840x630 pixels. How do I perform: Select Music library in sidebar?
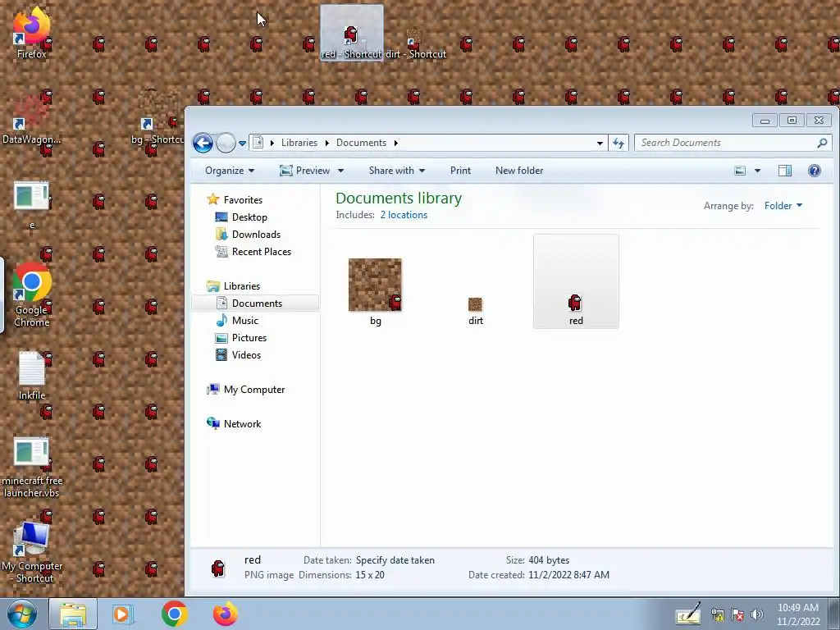[244, 321]
